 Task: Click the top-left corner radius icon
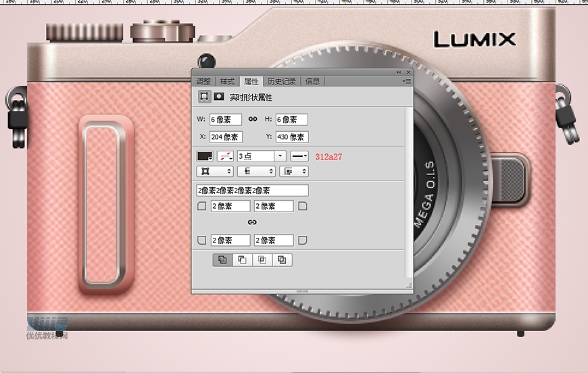[202, 206]
